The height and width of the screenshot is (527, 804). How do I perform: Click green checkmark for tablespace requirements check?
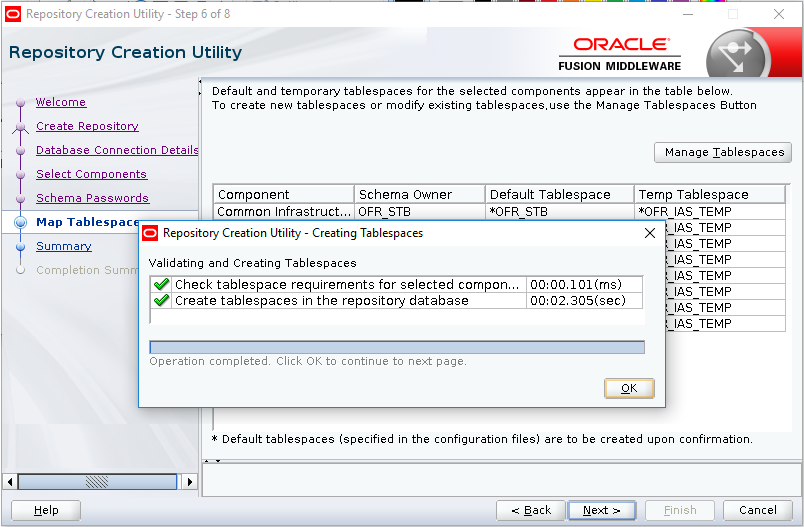[x=161, y=285]
